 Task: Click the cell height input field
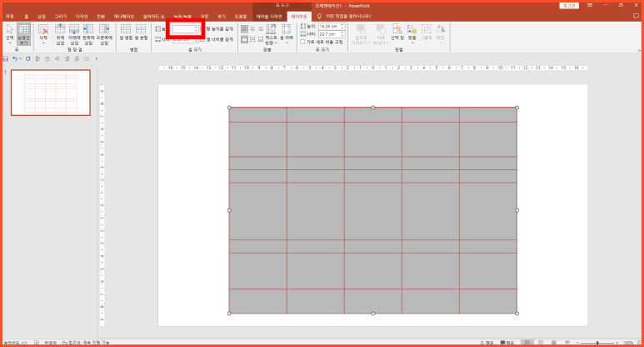(185, 29)
